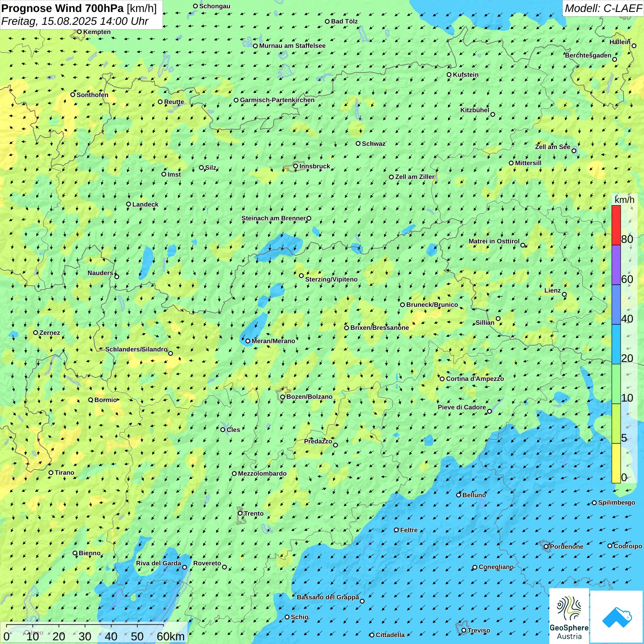Click the Zell am See label

(x=552, y=147)
